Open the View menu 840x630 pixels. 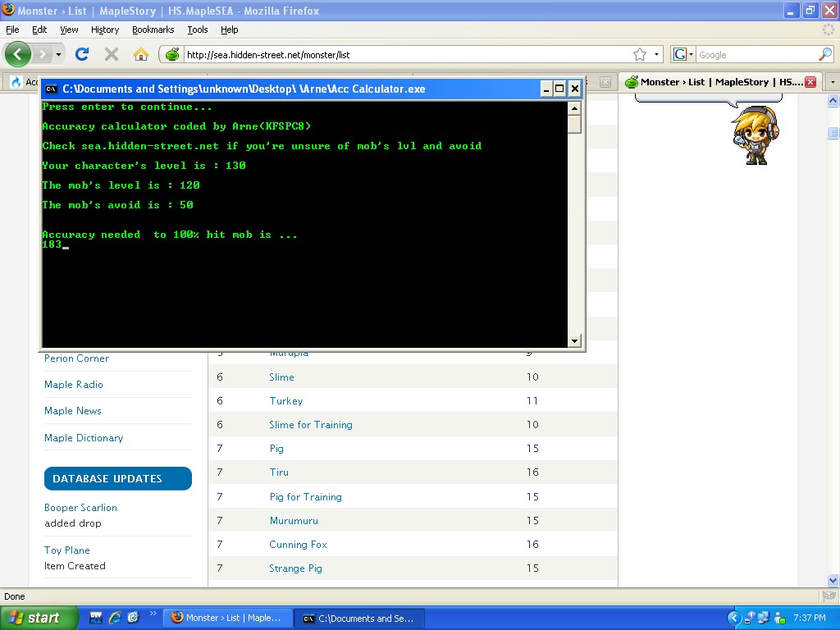[x=69, y=30]
